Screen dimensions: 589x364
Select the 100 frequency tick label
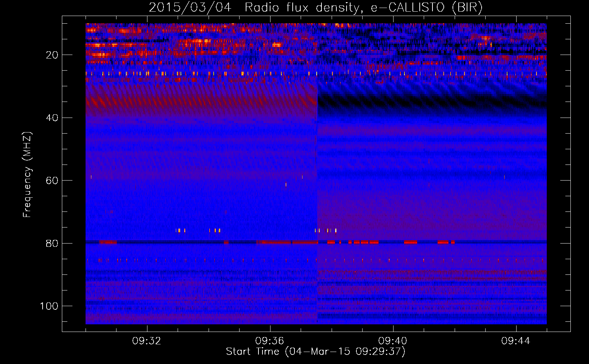pos(49,306)
